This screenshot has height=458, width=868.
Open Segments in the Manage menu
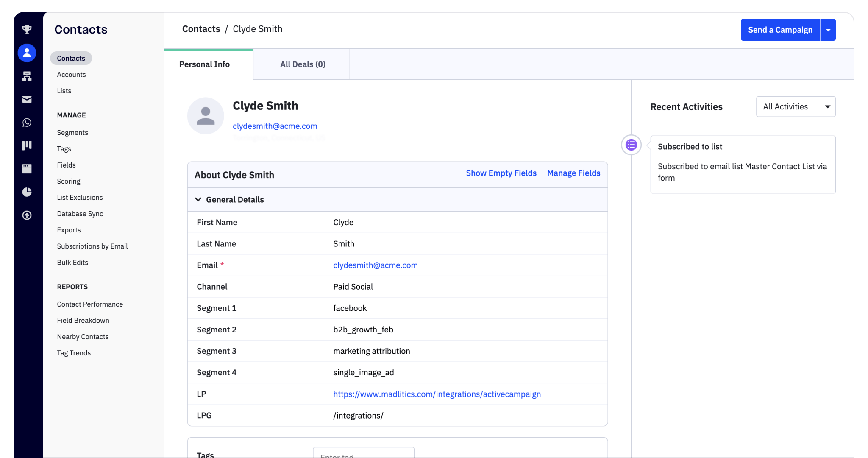72,133
